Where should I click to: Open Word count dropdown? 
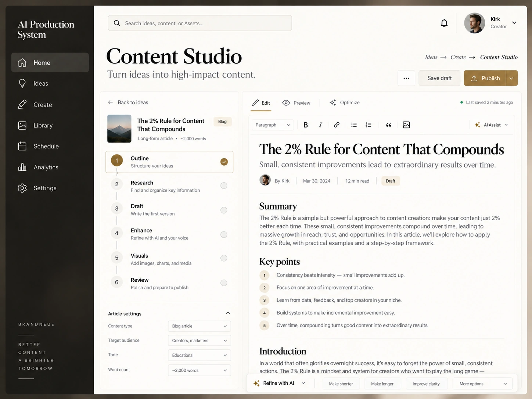(x=199, y=370)
